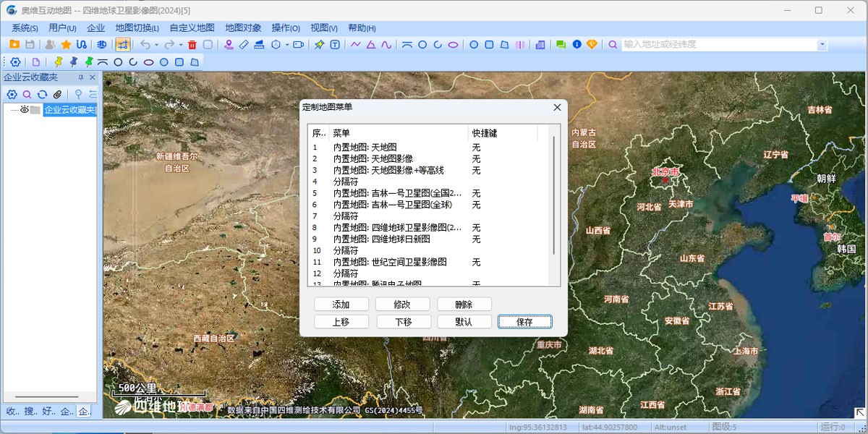Screen dimensions: 868x434
Task: Open the green chat bubbles icon
Action: pyautogui.click(x=561, y=45)
